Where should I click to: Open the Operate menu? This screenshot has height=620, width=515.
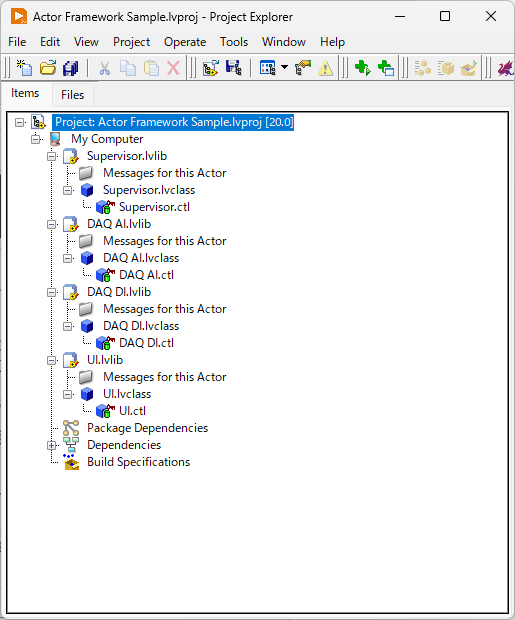pyautogui.click(x=185, y=42)
